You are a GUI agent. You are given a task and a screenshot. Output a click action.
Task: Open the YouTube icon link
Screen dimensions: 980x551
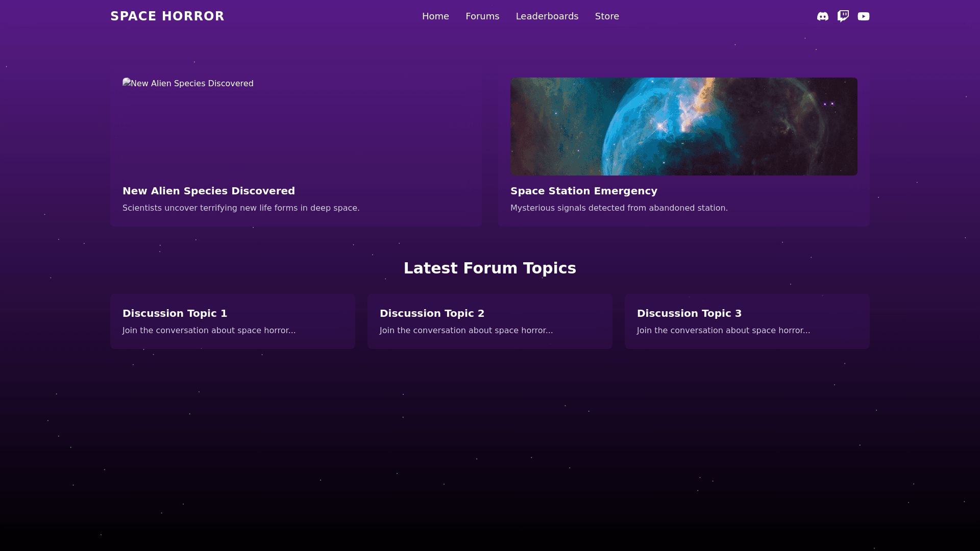coord(863,16)
